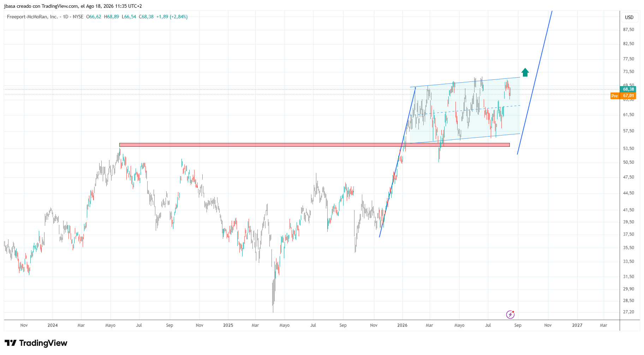This screenshot has height=355, width=644.
Task: Click the 27,20 price axis label
Action: coord(628,312)
